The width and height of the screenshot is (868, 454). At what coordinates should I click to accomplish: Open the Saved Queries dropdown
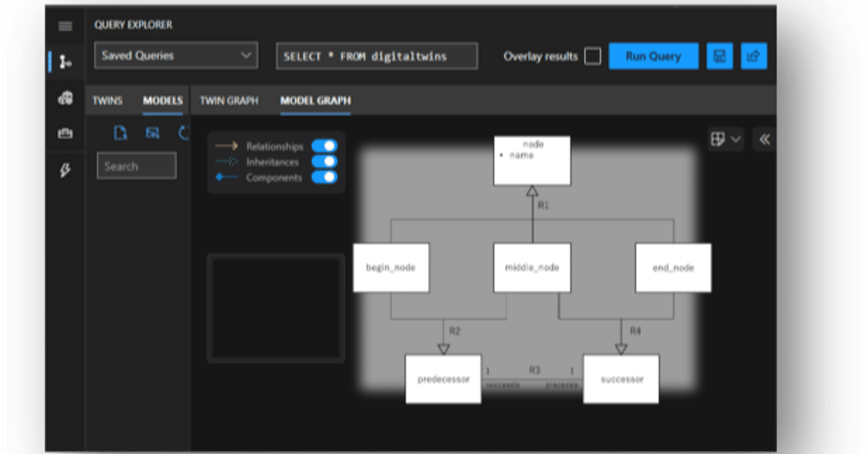[176, 56]
